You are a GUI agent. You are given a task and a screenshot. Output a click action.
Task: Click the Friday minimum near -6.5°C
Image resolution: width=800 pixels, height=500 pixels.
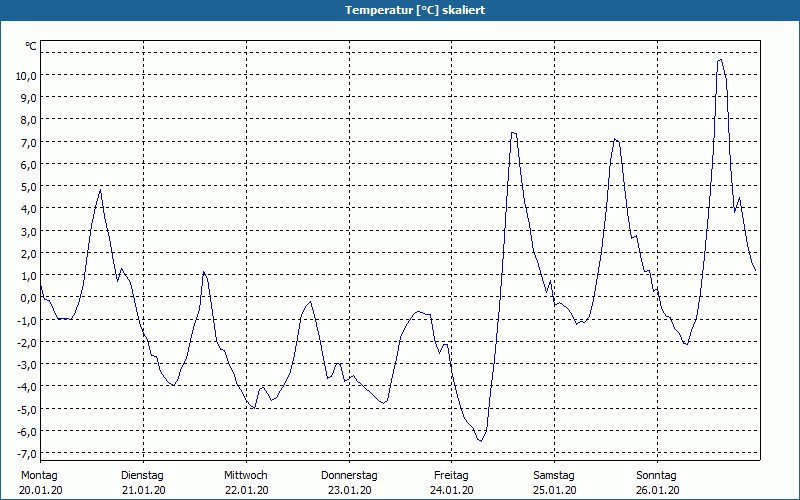tap(481, 440)
